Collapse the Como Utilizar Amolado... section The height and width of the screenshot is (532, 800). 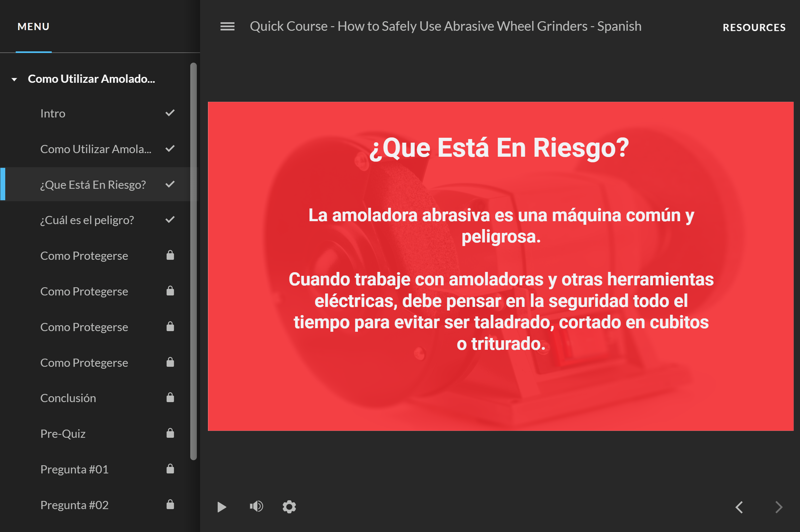pos(14,80)
